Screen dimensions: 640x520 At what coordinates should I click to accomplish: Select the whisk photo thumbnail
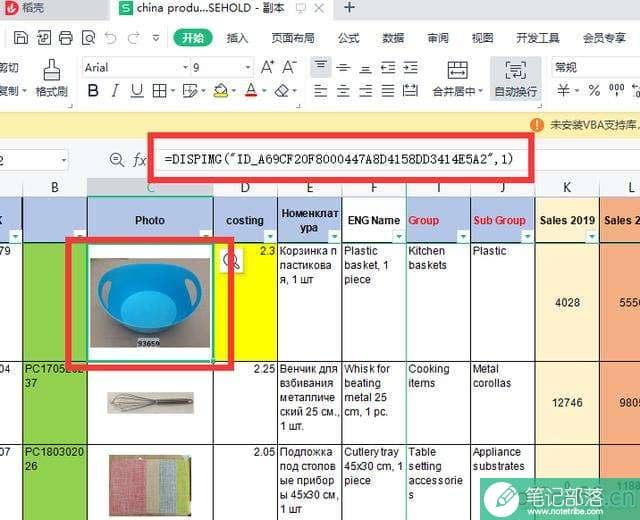pyautogui.click(x=150, y=402)
